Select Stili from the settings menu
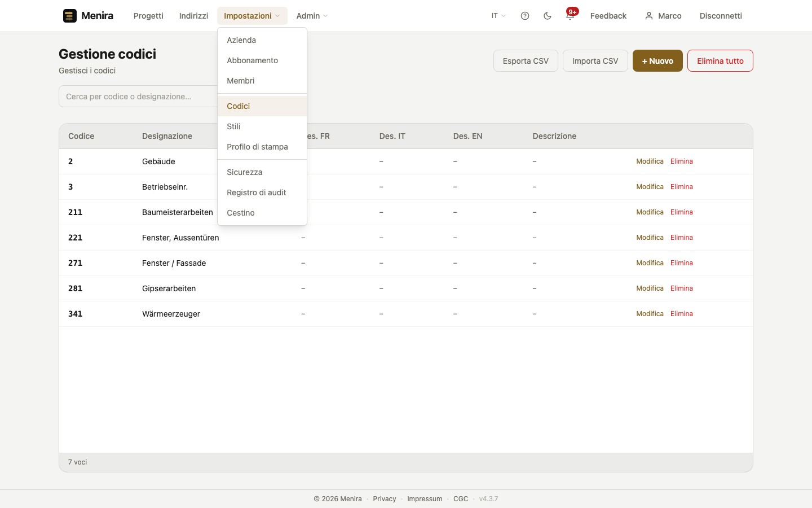Viewport: 812px width, 508px height. [262, 126]
